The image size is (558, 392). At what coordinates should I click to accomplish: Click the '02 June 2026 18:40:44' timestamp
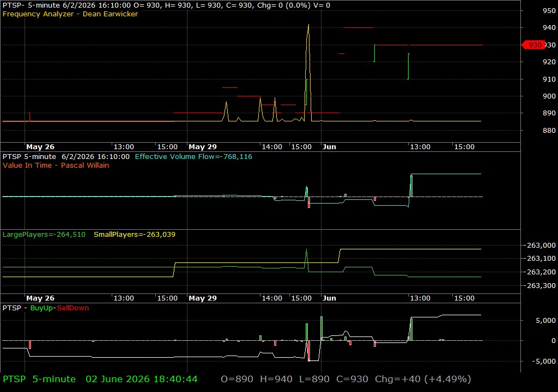tap(141, 379)
